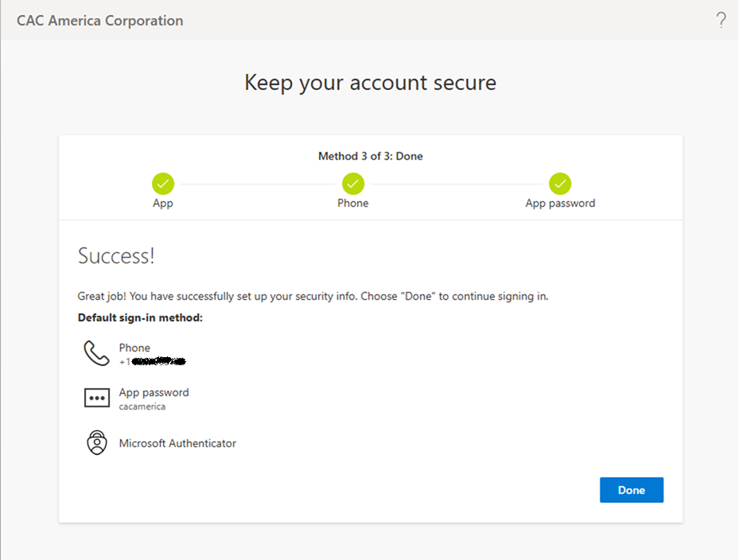Click the "Default sign-in method:" label

pos(140,317)
